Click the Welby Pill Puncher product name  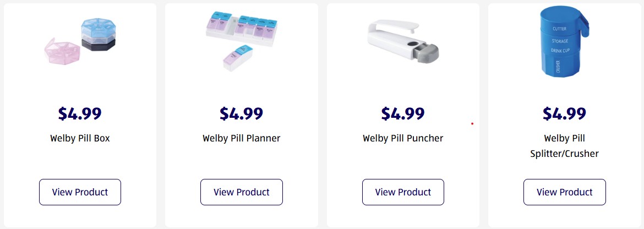pos(403,138)
